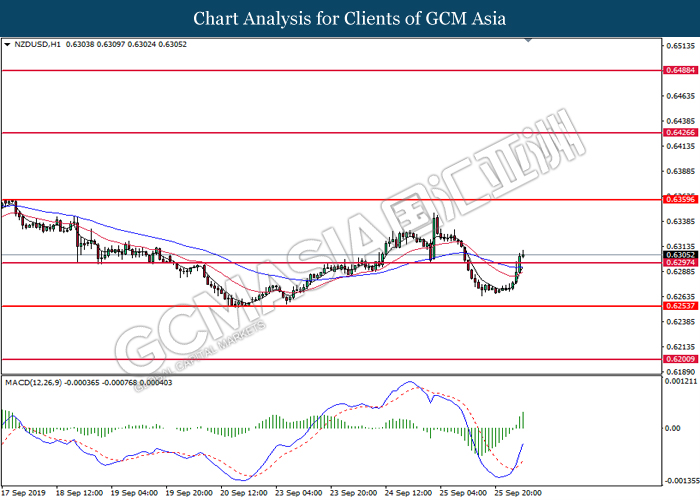Click the 0.65135 price scale value
Screen dimensions: 700x500
click(x=680, y=46)
